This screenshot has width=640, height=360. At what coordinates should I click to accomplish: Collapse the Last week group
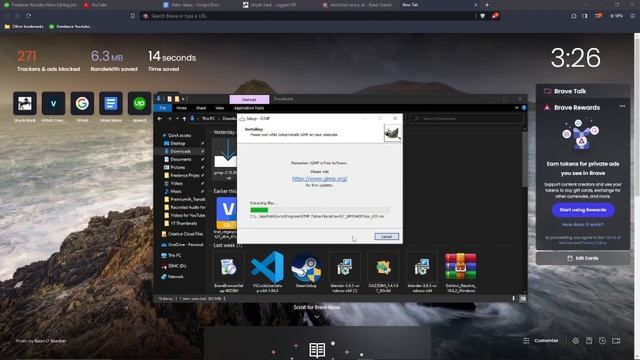(x=211, y=245)
